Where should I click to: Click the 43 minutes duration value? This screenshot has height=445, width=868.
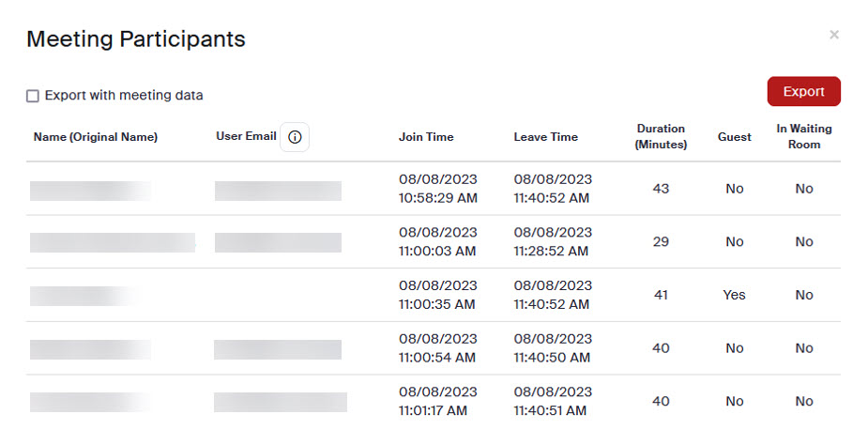pos(661,189)
